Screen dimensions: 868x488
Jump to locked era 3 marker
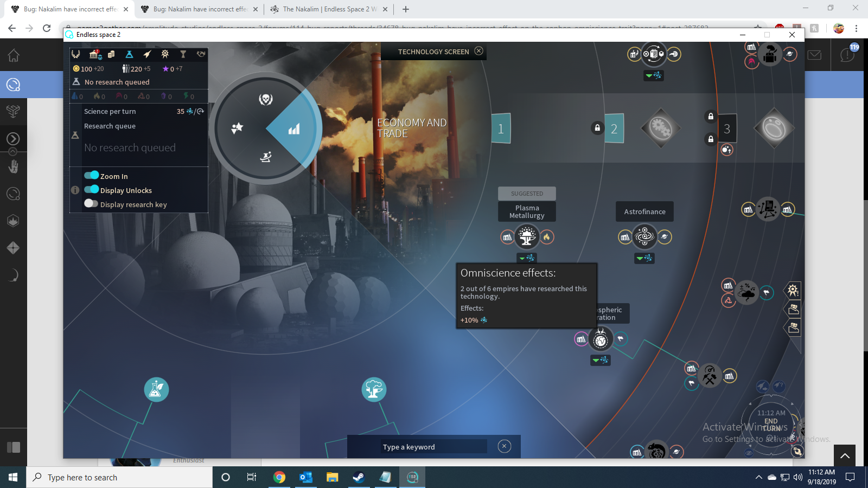click(x=727, y=129)
